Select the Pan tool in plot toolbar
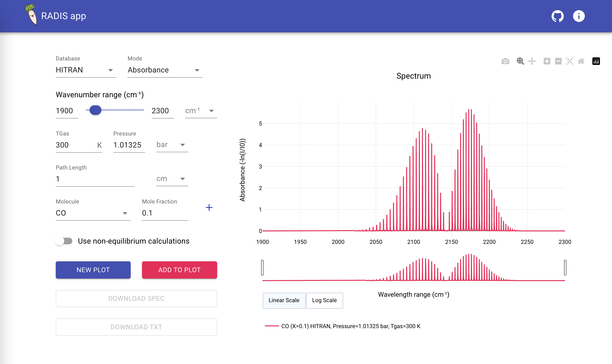The height and width of the screenshot is (364, 612). (532, 61)
